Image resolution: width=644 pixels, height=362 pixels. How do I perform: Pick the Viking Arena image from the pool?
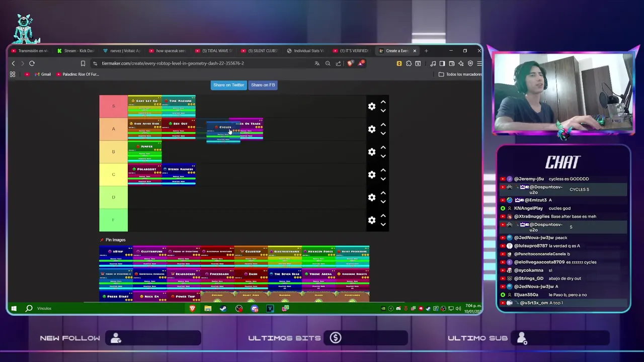pyautogui.click(x=318, y=279)
